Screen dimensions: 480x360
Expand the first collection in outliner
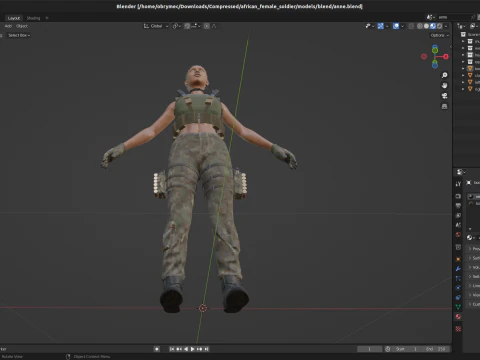(463, 41)
